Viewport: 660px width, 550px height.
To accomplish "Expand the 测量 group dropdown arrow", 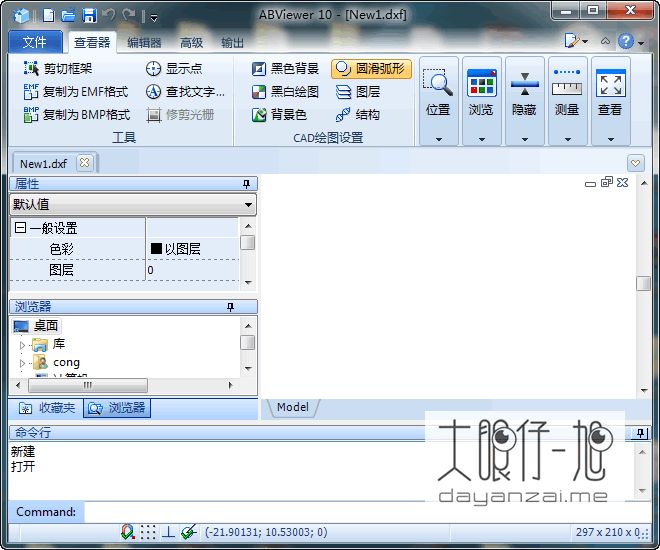I will click(568, 139).
